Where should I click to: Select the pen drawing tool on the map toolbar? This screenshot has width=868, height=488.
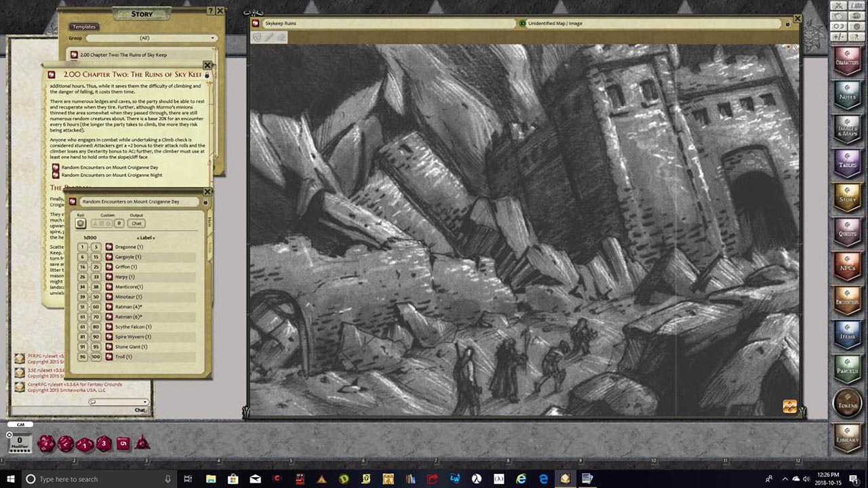270,37
